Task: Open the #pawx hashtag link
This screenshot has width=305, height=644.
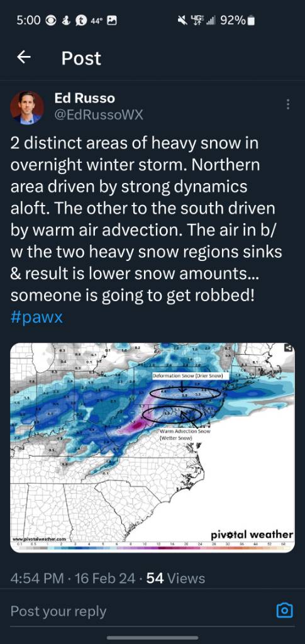Action: tap(37, 318)
